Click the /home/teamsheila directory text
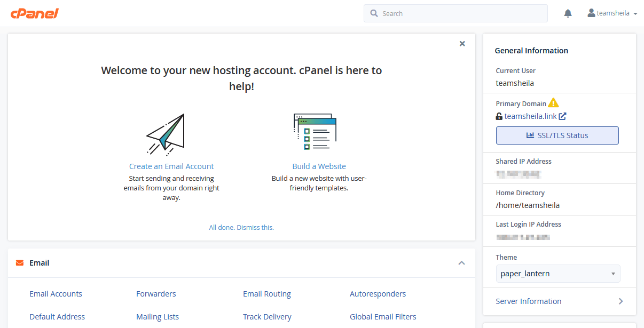The image size is (644, 328). click(528, 205)
